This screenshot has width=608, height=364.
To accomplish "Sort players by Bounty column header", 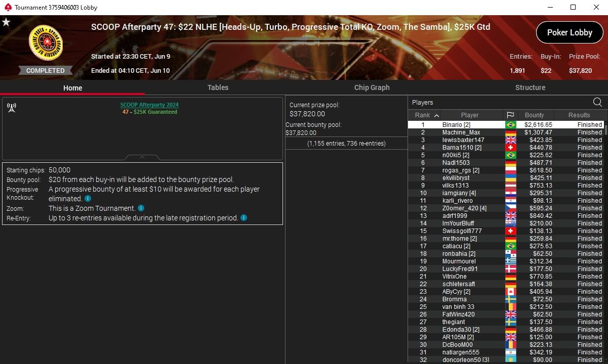I will click(x=534, y=115).
